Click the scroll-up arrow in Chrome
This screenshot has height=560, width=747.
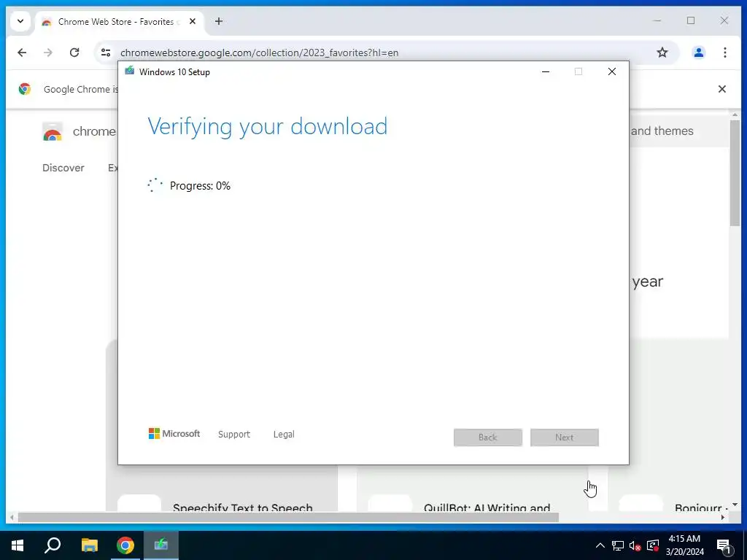[x=735, y=114]
